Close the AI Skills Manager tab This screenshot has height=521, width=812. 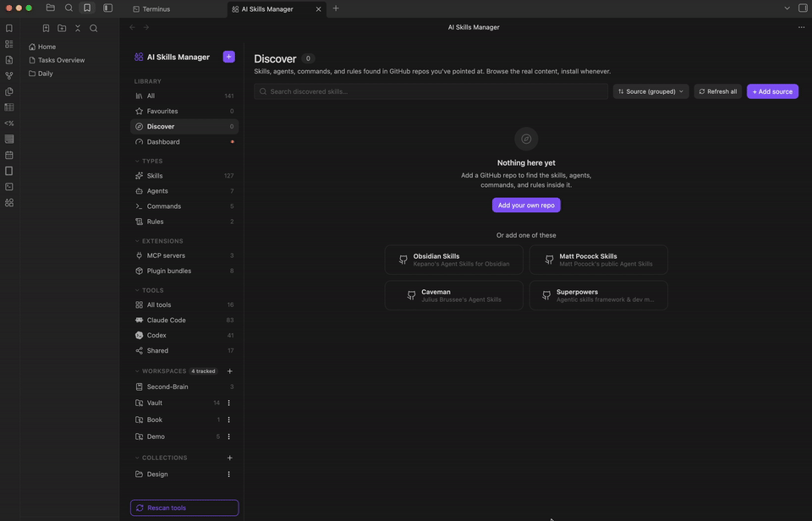point(319,8)
